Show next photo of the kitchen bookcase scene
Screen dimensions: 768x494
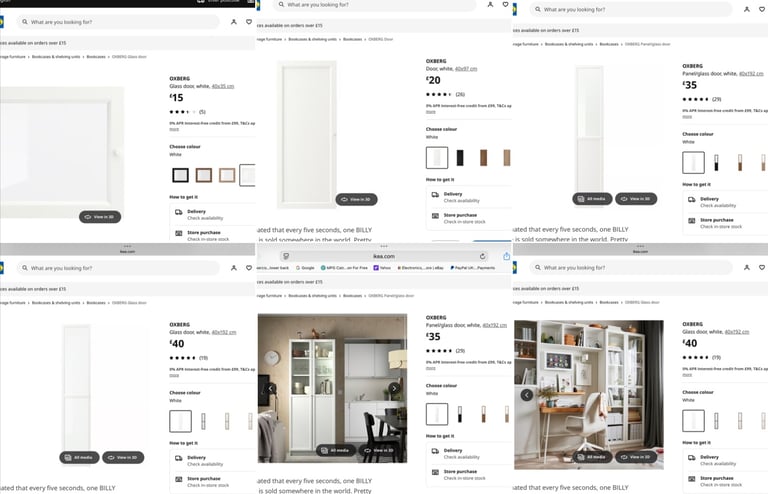point(394,388)
